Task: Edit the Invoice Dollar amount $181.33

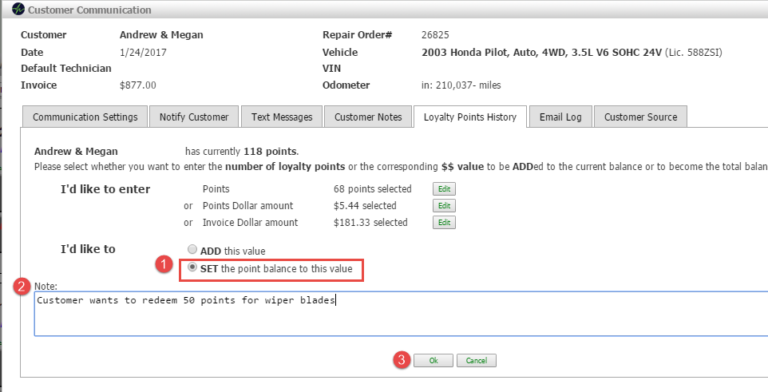Action: click(x=444, y=222)
